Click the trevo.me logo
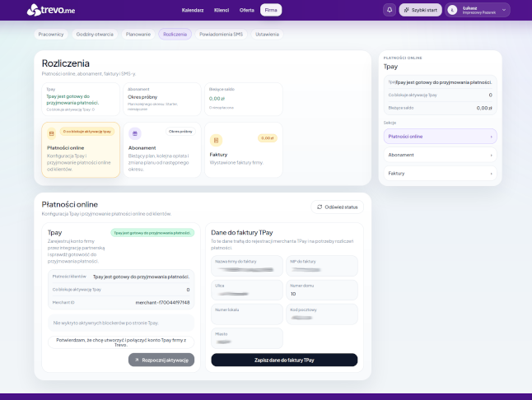The image size is (532, 400). tap(51, 10)
